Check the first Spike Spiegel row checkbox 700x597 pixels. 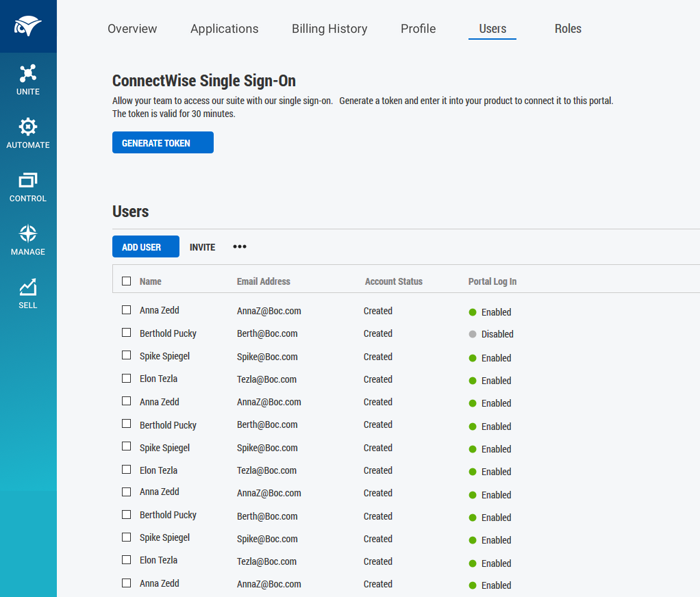click(126, 355)
